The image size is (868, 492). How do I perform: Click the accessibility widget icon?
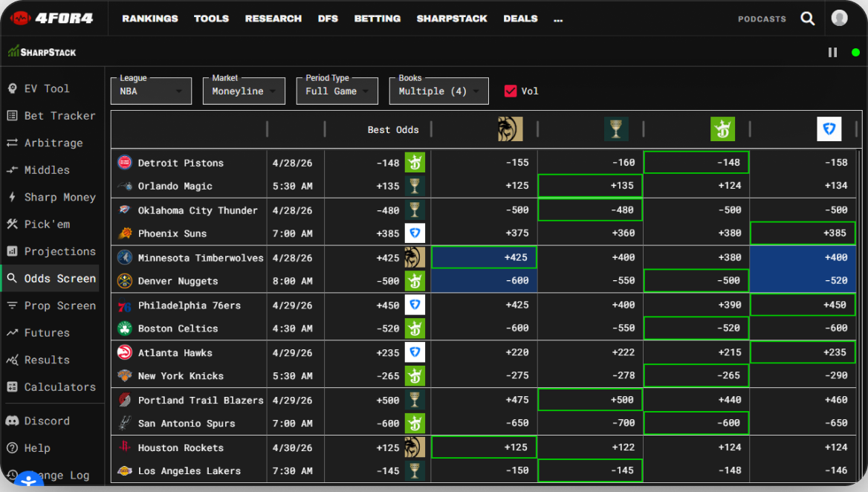28,482
